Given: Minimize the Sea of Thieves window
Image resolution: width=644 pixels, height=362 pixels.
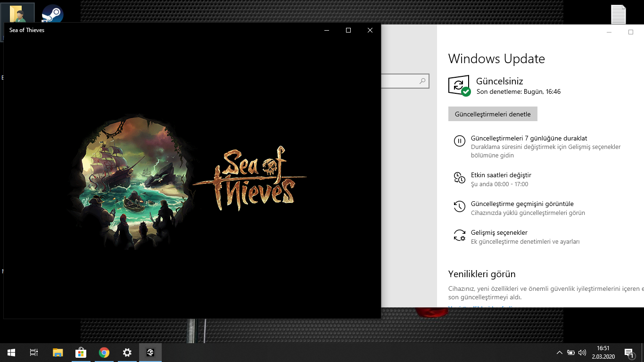Looking at the screenshot, I should 327,30.
